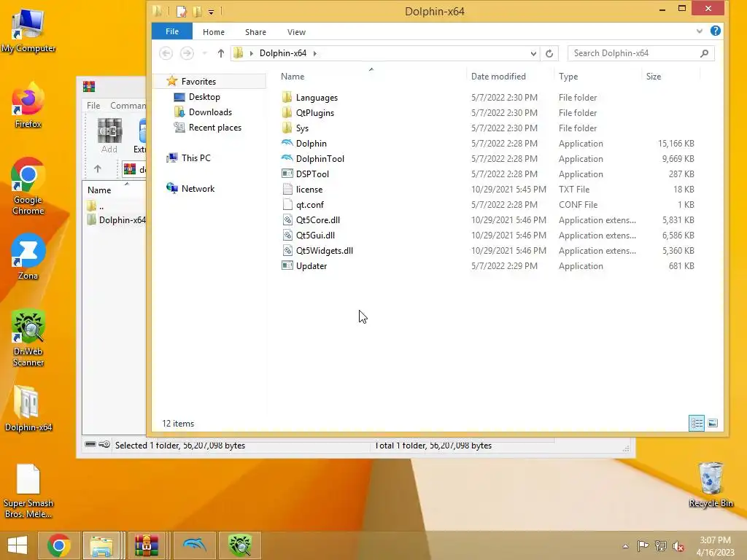Viewport: 747px width, 560px height.
Task: Go up a level in WinRAR window
Action: click(98, 168)
